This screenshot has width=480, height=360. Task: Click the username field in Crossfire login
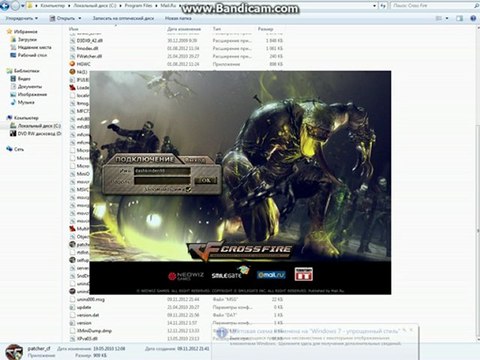coord(162,171)
